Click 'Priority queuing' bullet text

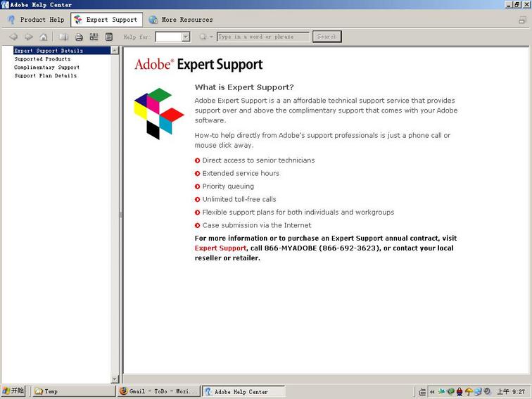click(228, 186)
